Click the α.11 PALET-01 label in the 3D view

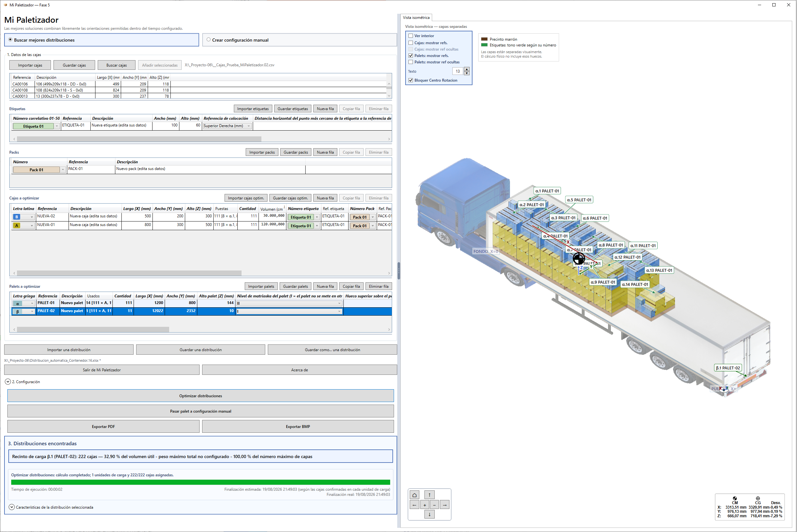tap(643, 246)
